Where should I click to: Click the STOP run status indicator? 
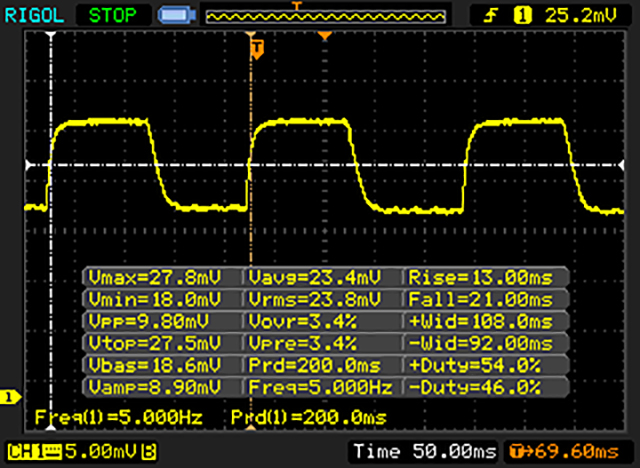pyautogui.click(x=113, y=16)
